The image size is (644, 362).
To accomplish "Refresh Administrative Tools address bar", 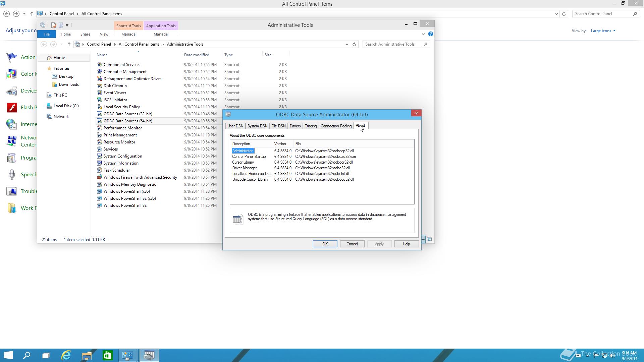I will 354,44.
